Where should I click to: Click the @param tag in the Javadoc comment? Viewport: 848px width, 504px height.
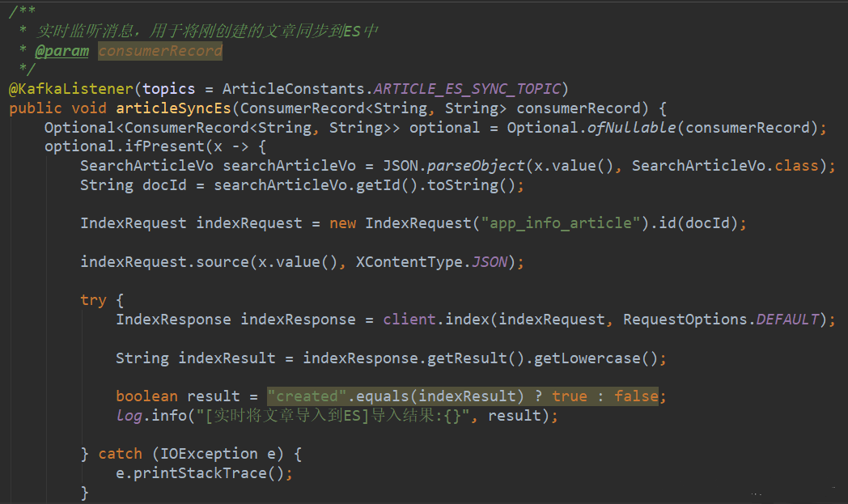pos(61,51)
